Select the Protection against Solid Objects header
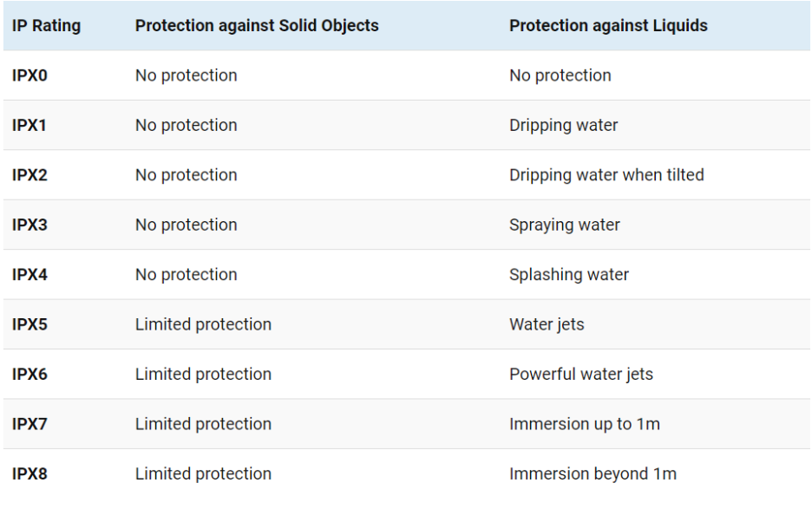The image size is (812, 509). coord(257,25)
